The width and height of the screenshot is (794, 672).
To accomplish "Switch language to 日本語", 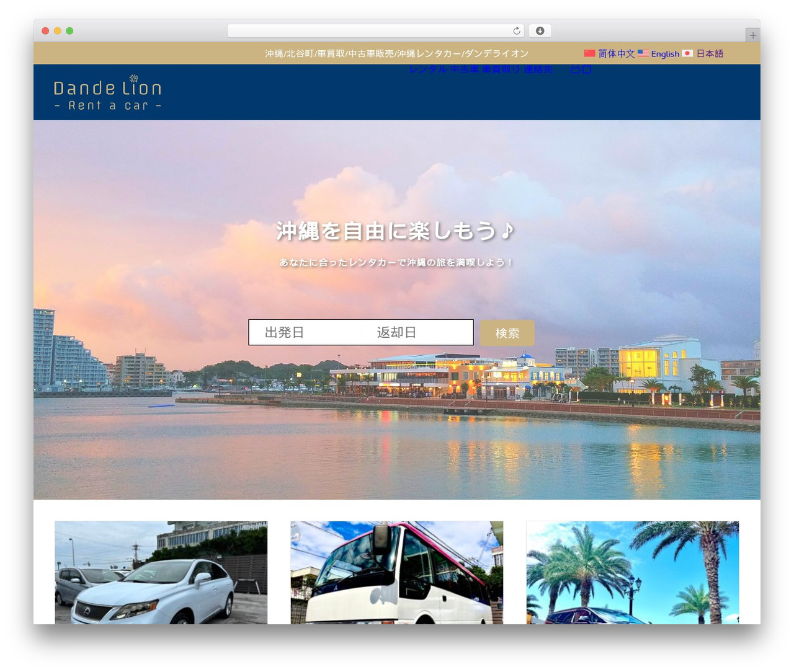I will (x=710, y=53).
